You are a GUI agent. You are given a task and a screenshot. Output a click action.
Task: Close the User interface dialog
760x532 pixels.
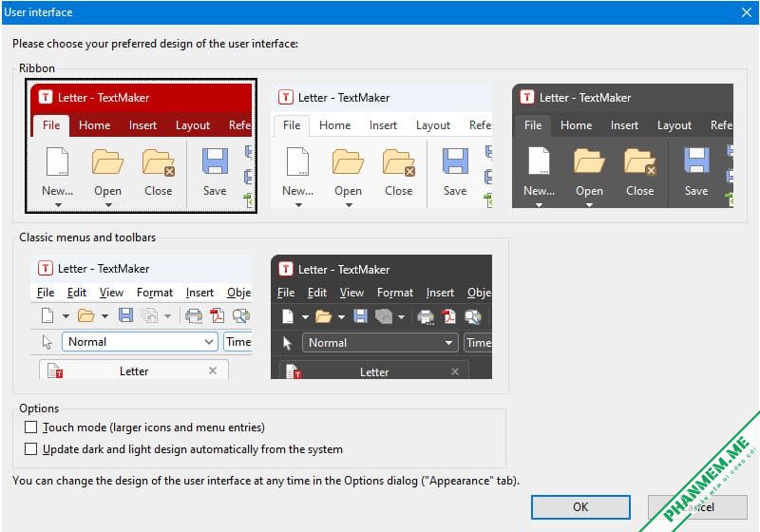tap(747, 12)
